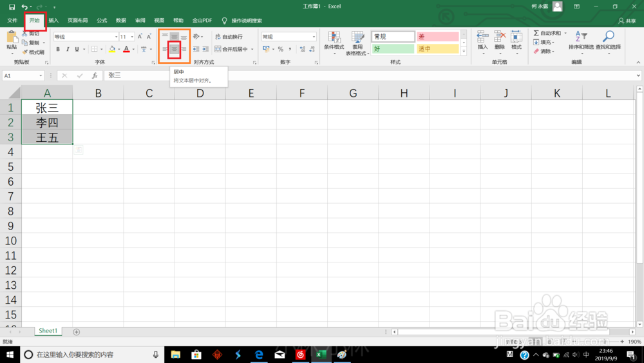Expand the cell styles gallery
Viewport: 644px width, 363px height.
tap(464, 52)
